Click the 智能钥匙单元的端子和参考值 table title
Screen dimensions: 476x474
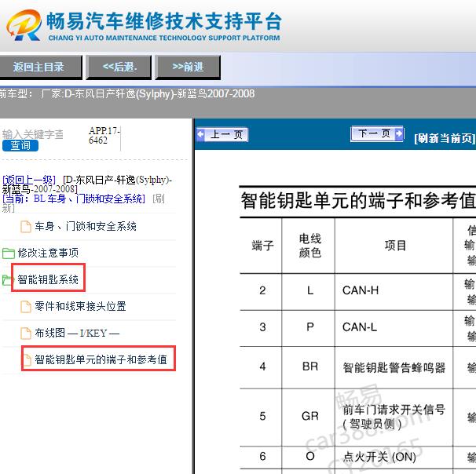pyautogui.click(x=358, y=200)
